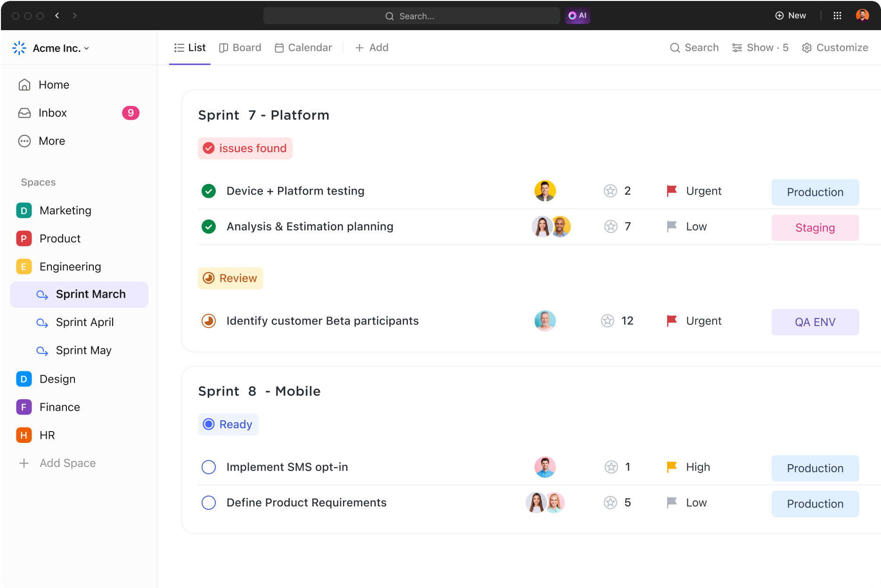This screenshot has height=588, width=881.
Task: Click the back navigation arrow
Action: pyautogui.click(x=57, y=16)
